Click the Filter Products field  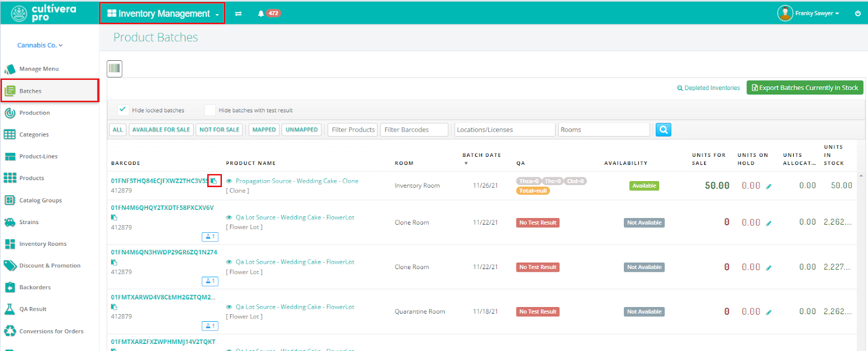pyautogui.click(x=353, y=130)
